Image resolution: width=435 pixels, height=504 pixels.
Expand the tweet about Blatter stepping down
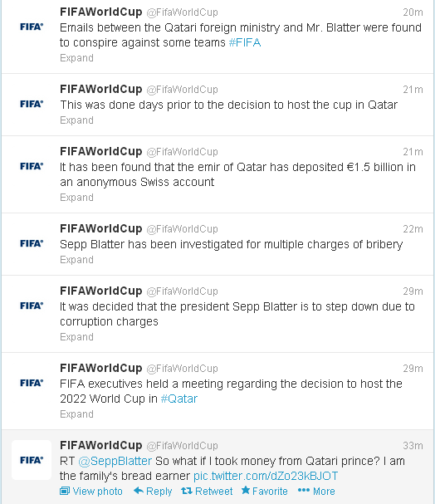coord(76,337)
